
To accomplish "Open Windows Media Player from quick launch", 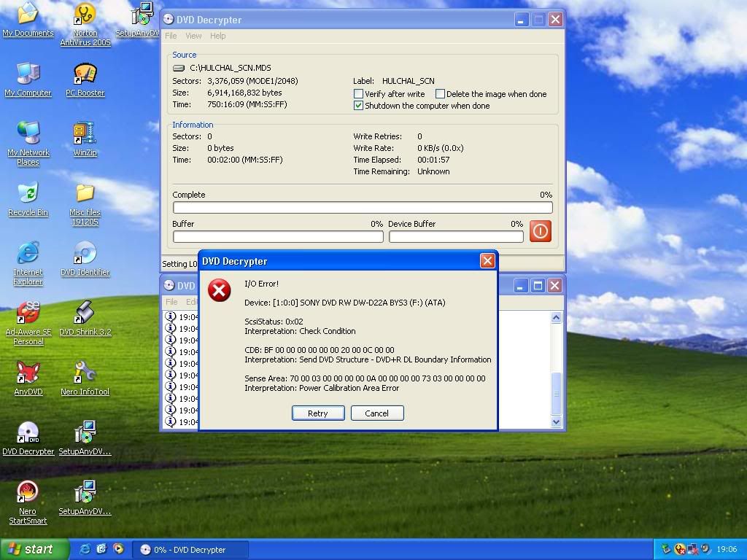I will (118, 549).
